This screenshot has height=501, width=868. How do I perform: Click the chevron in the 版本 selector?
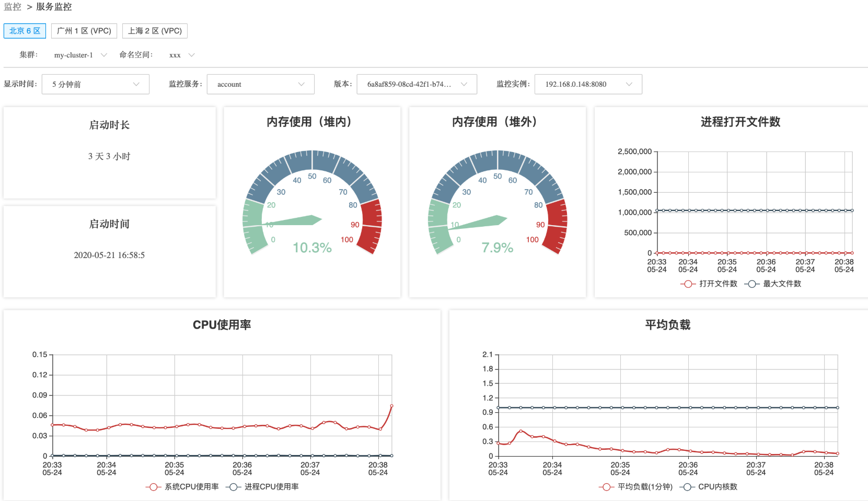coord(464,84)
